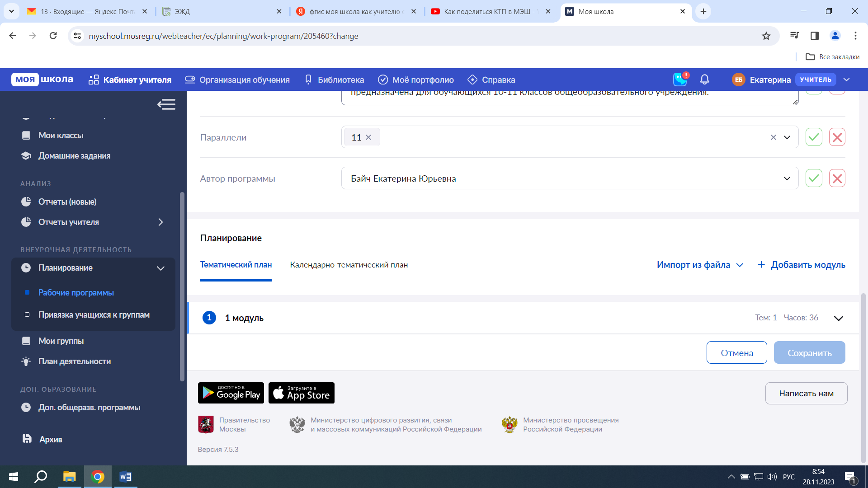Open tab search dropdown in Chrome
Image resolution: width=868 pixels, height=488 pixels.
click(11, 11)
